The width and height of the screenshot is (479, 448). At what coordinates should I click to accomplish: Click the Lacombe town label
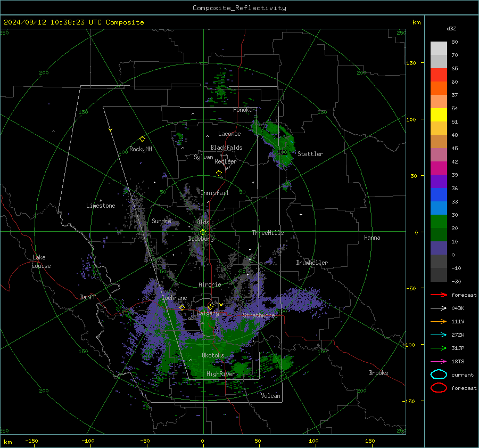tap(229, 134)
